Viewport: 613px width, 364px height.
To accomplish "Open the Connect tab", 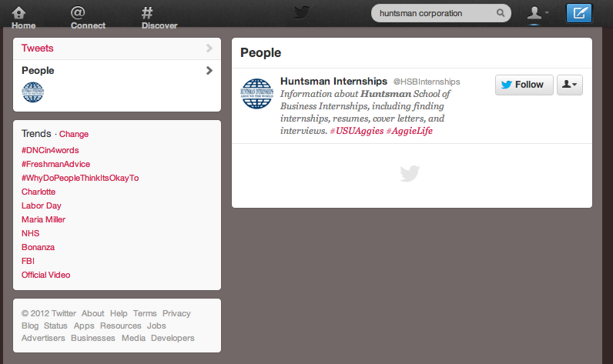I will 88,18.
